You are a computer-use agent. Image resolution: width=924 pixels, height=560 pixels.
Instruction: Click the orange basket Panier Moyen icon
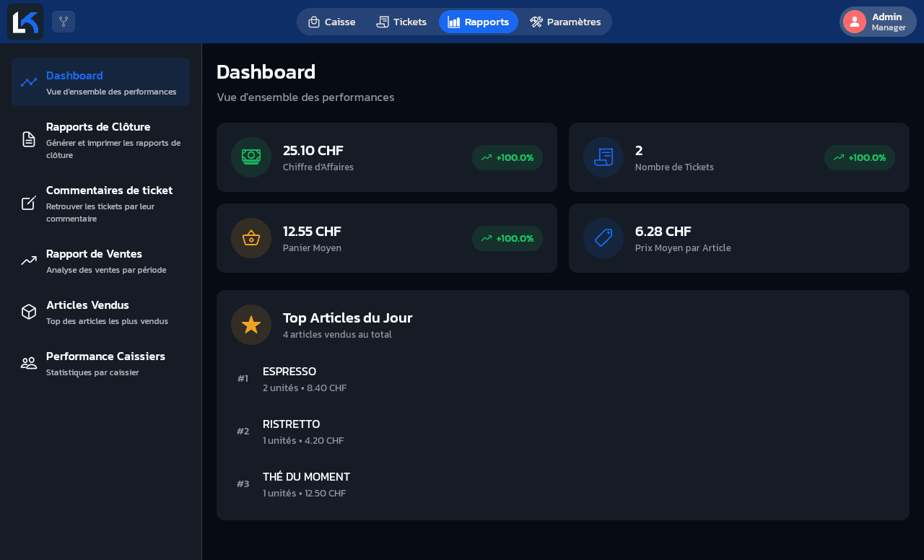tap(251, 238)
